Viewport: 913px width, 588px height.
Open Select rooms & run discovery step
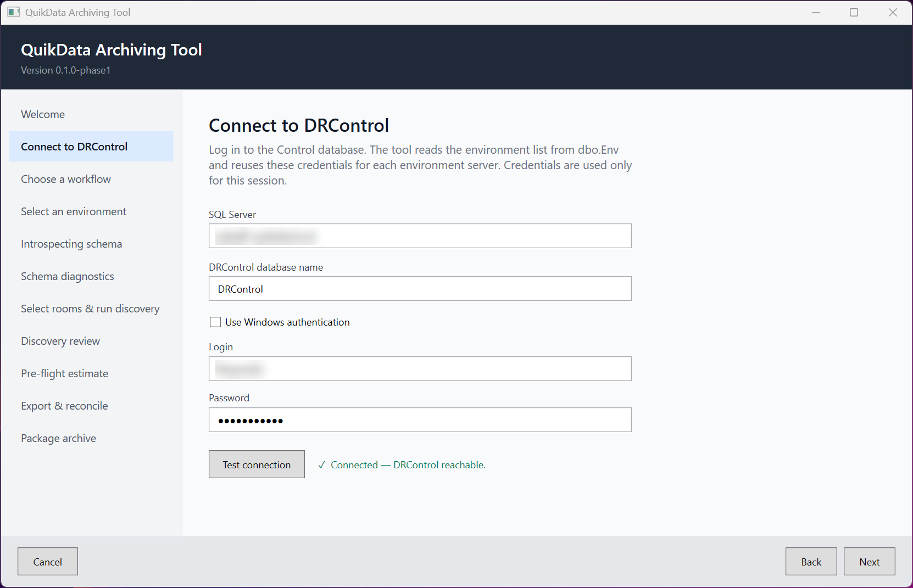(91, 309)
